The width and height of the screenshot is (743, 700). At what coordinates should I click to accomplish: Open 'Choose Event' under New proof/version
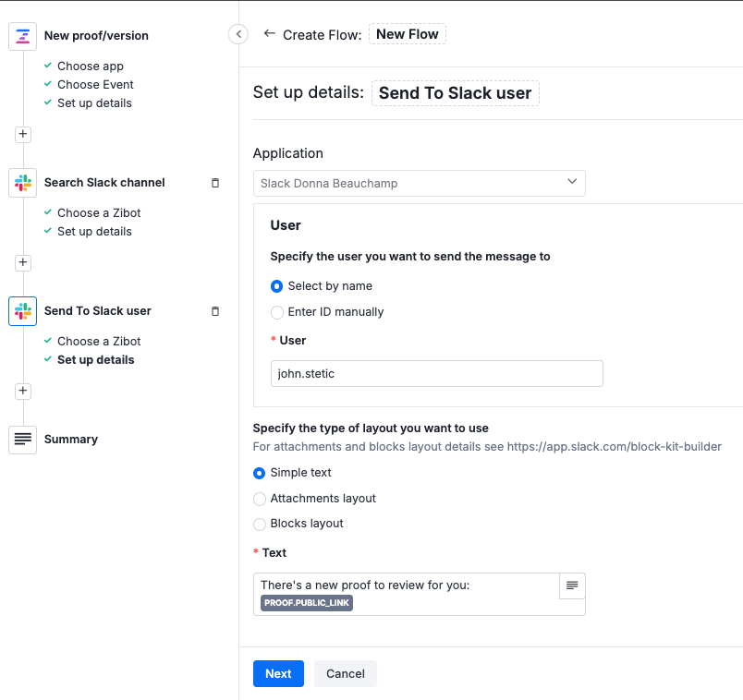click(95, 85)
